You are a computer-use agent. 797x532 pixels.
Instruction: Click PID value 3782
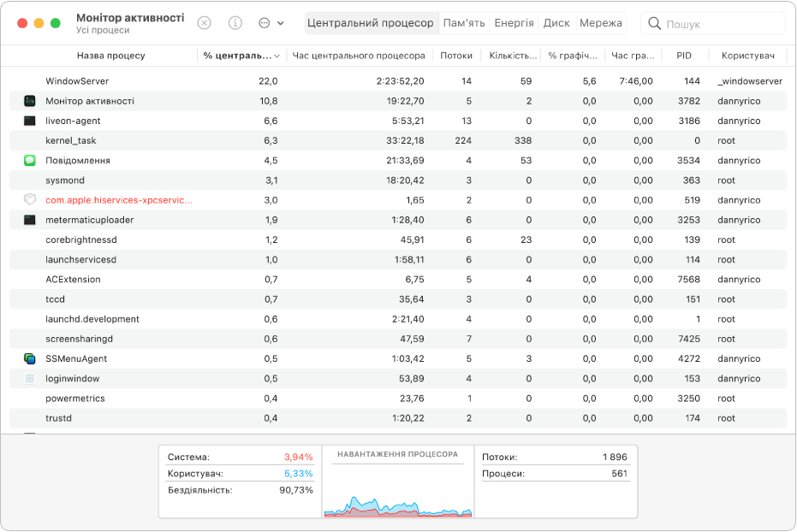(x=689, y=101)
